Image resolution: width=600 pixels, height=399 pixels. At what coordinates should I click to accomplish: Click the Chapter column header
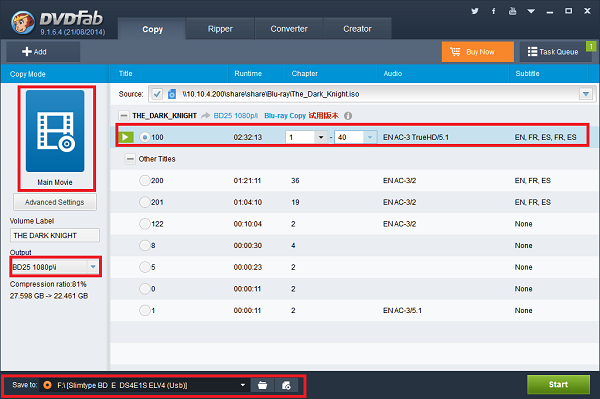point(331,73)
